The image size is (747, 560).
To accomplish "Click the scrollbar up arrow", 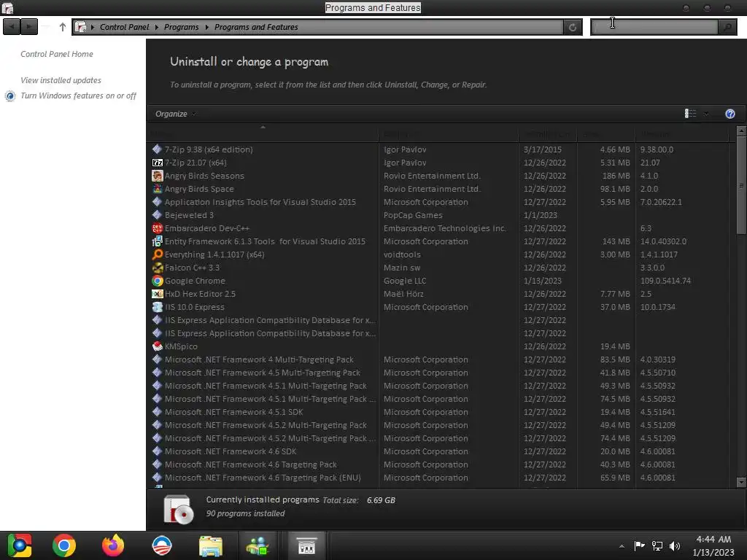I will 741,131.
